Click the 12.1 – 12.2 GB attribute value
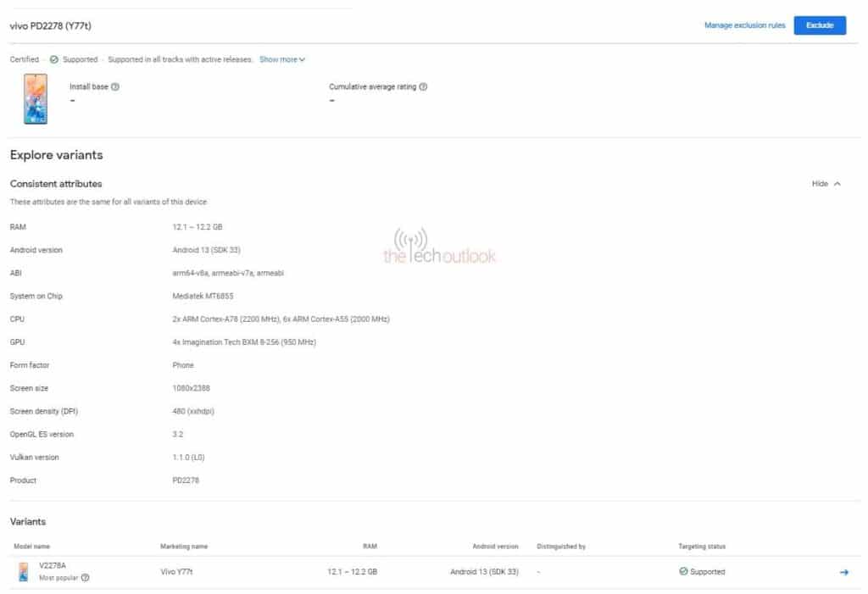The width and height of the screenshot is (868, 594). (x=197, y=227)
